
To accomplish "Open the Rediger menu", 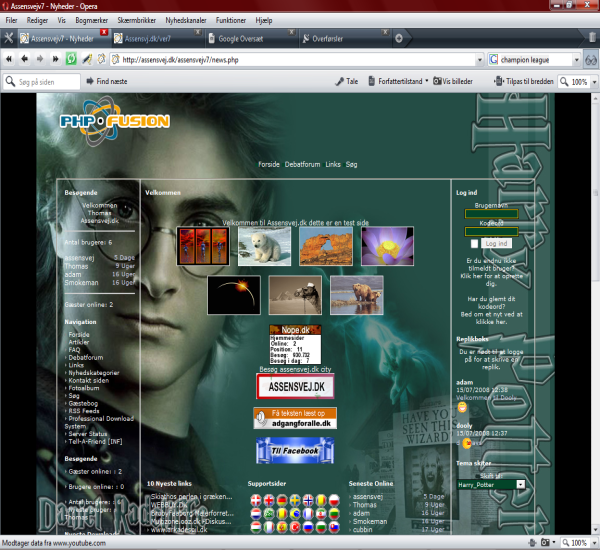I will tap(37, 20).
